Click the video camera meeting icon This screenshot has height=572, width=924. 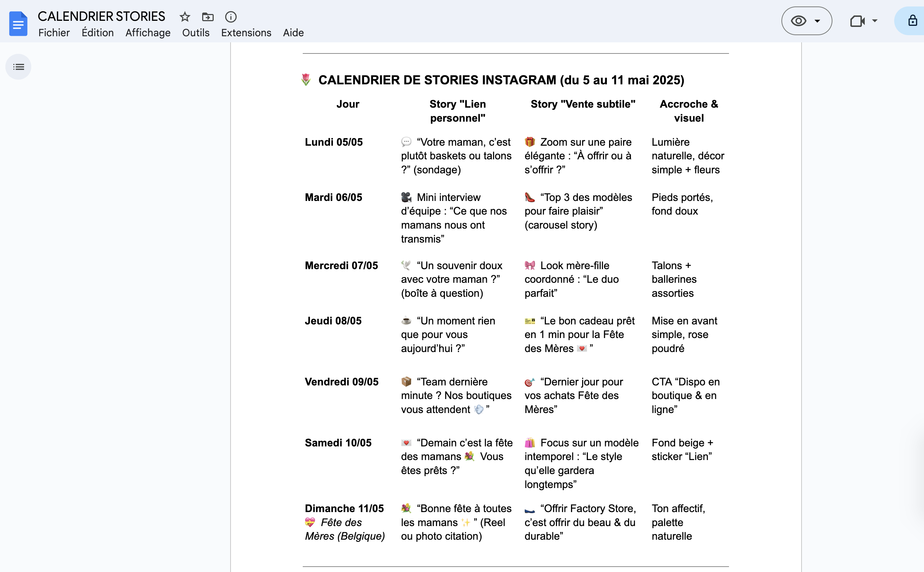[x=857, y=21]
